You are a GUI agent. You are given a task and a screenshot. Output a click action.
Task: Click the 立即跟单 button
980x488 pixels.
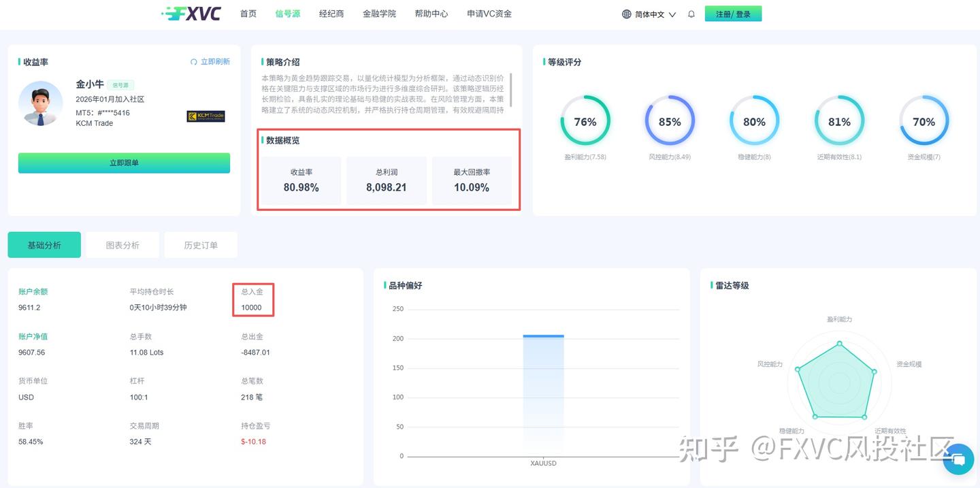(124, 163)
